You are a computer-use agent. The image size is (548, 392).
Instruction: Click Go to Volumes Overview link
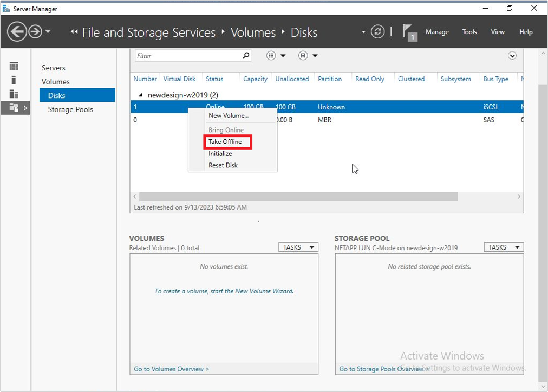tap(171, 369)
